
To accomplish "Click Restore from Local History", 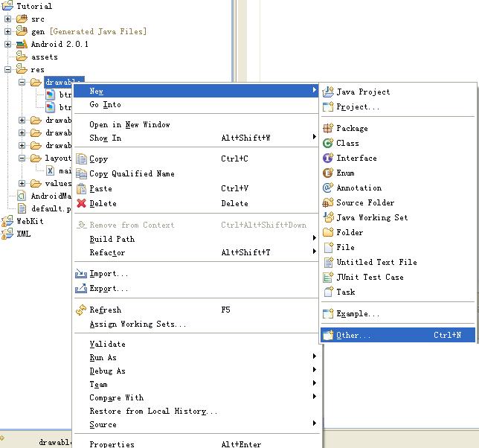I will click(x=152, y=411).
